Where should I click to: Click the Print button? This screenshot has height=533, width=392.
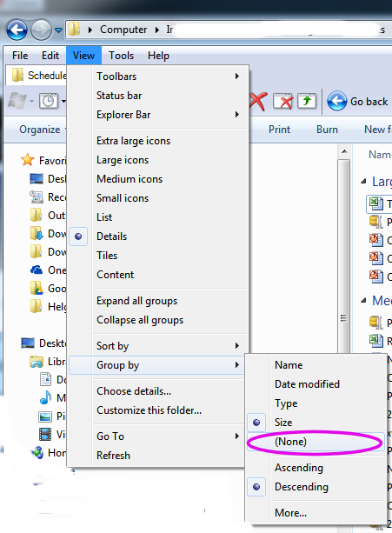[279, 130]
